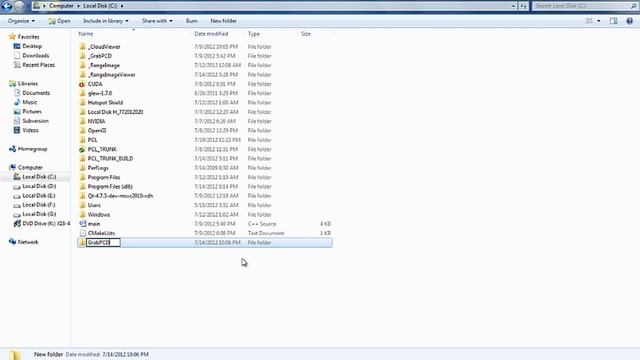Select Local Disk H_77202020 folder name
Image resolution: width=640 pixels, height=360 pixels.
pos(116,112)
